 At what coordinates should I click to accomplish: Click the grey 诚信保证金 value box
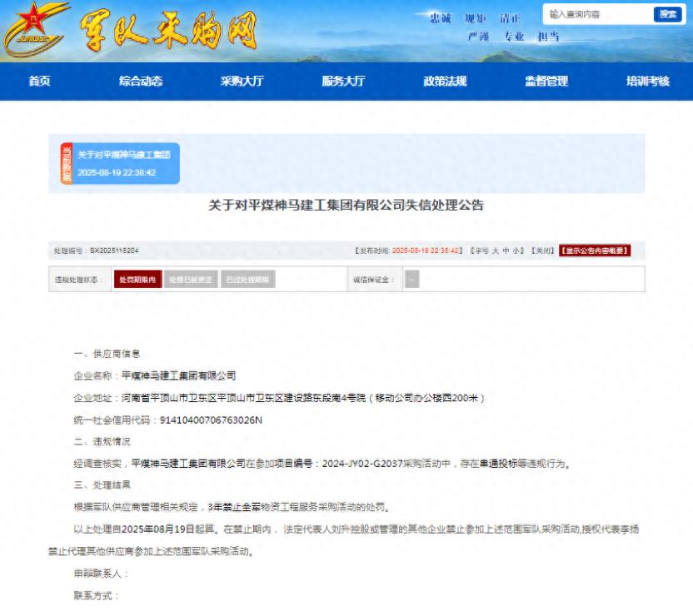click(412, 280)
